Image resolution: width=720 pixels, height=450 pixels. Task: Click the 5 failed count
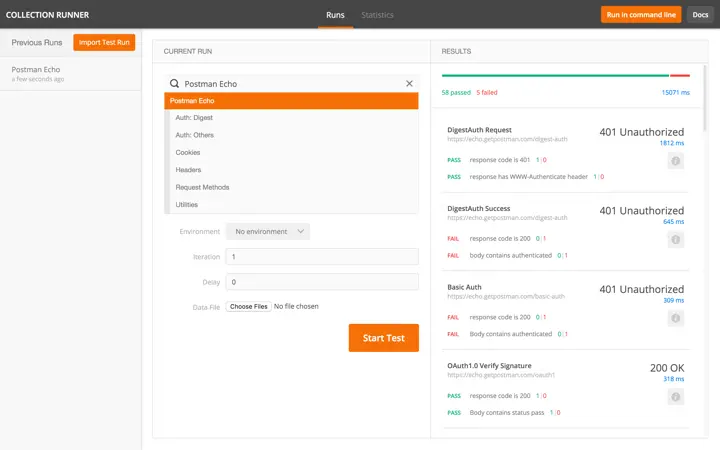click(x=487, y=92)
